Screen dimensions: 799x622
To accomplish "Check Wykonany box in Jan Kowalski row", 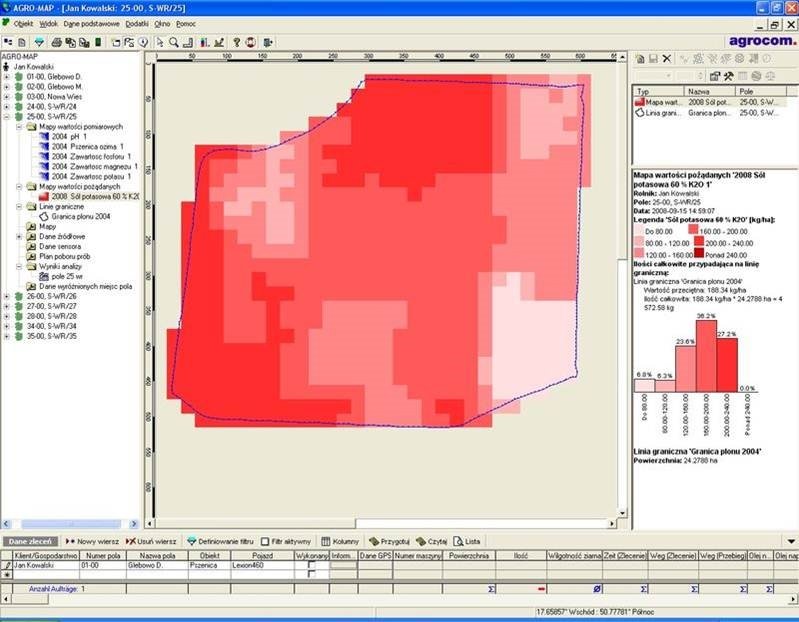I will point(311,565).
